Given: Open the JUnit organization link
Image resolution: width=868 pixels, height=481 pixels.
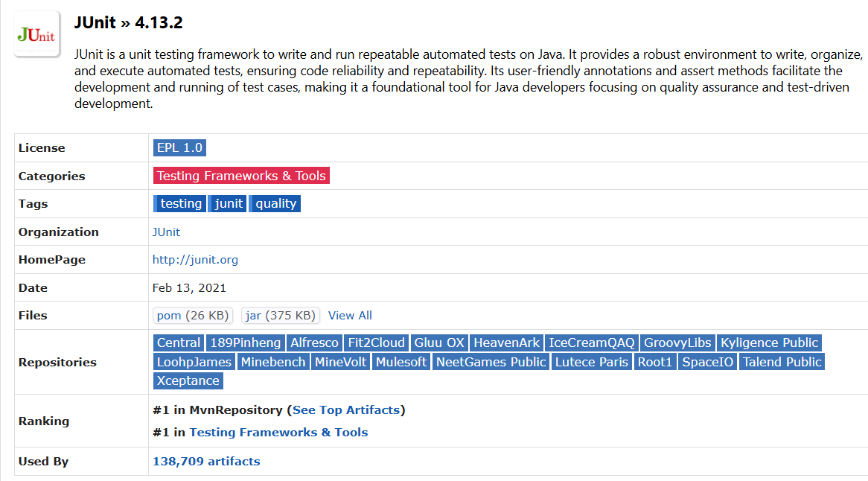Looking at the screenshot, I should [166, 232].
